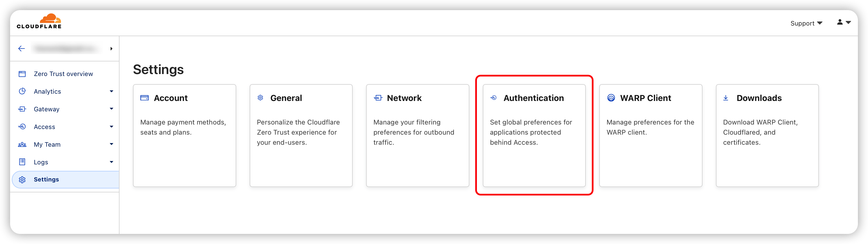
Task: Click the Zero Trust overview window icon
Action: [x=22, y=74]
